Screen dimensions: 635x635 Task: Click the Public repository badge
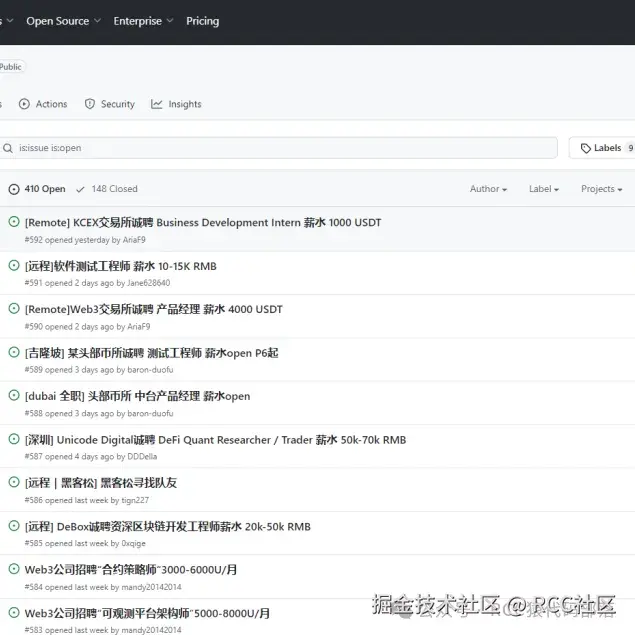click(11, 67)
